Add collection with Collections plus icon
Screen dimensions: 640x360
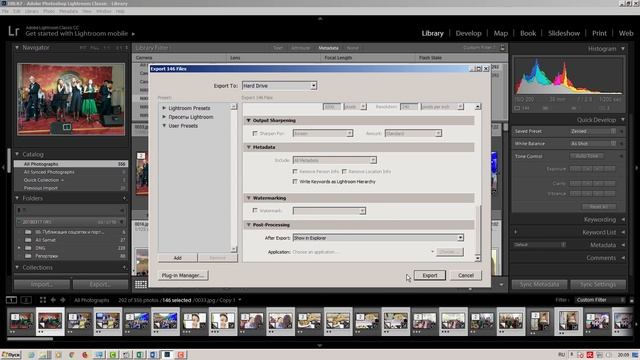pos(124,267)
